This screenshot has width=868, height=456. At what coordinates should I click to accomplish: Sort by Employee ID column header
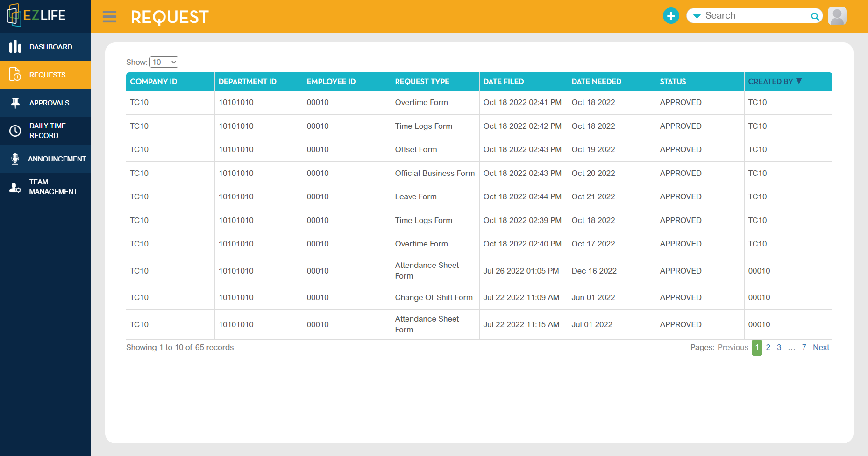coord(347,81)
